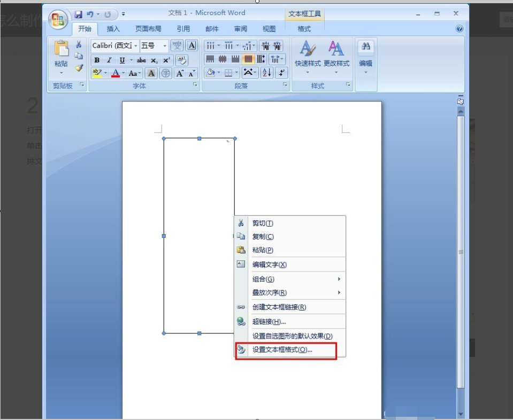
Task: Choose 编辑文字(X) in context menu
Action: pyautogui.click(x=290, y=265)
